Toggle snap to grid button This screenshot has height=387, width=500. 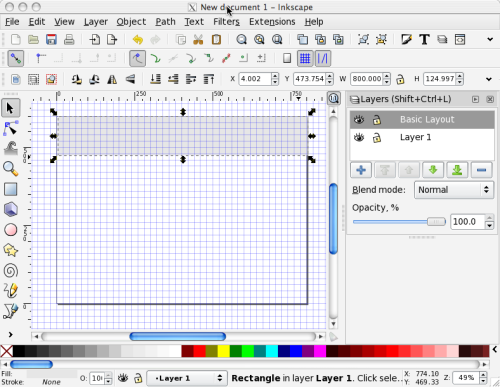coord(305,59)
